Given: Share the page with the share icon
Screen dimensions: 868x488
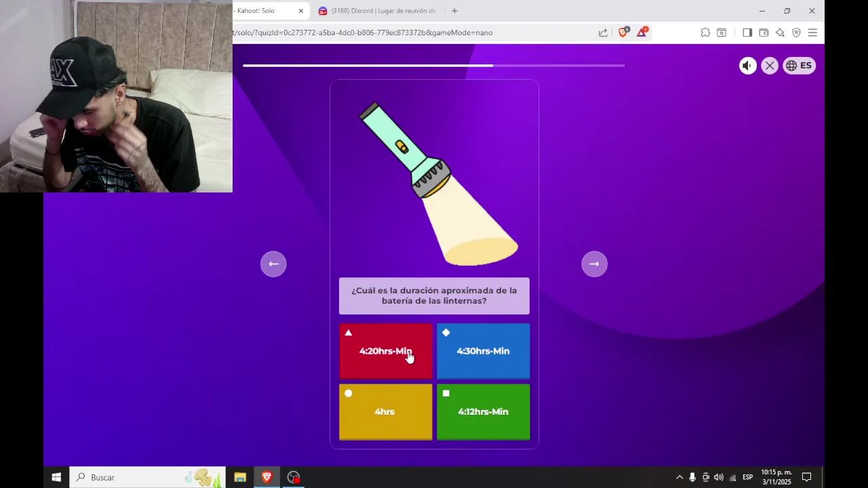Looking at the screenshot, I should pyautogui.click(x=603, y=33).
